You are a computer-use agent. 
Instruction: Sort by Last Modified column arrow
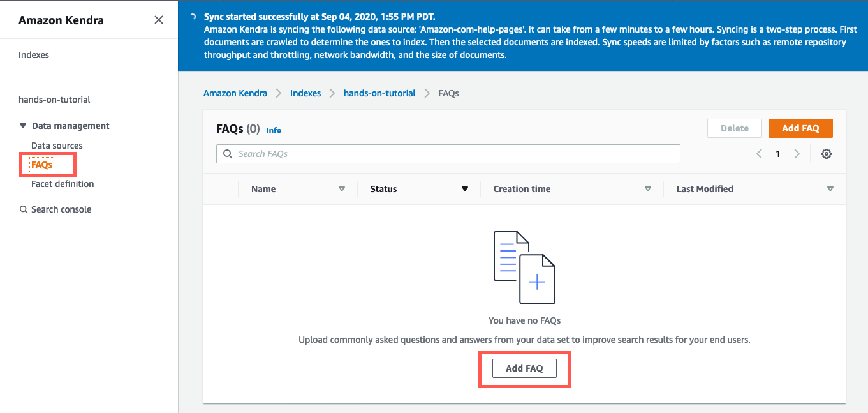[x=830, y=189]
